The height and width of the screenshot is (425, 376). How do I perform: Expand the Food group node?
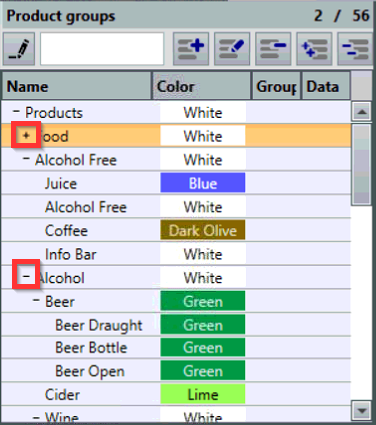click(x=26, y=135)
